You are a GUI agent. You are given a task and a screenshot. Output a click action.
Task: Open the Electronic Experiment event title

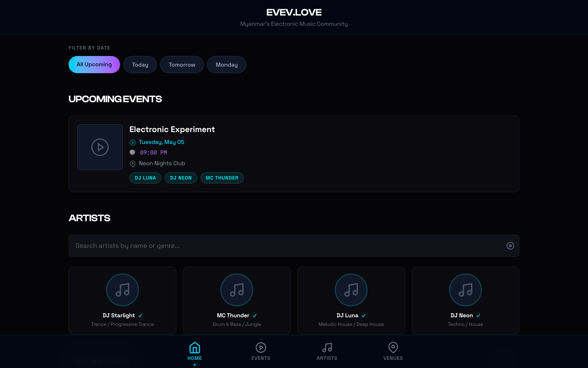pyautogui.click(x=172, y=129)
